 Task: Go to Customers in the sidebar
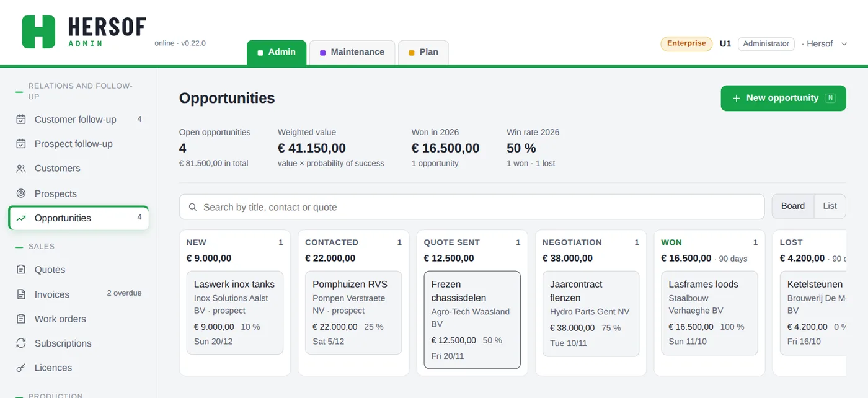click(x=78, y=169)
